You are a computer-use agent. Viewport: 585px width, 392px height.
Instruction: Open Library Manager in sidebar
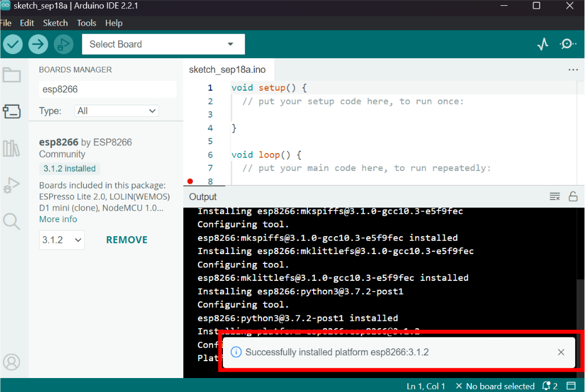(x=12, y=148)
